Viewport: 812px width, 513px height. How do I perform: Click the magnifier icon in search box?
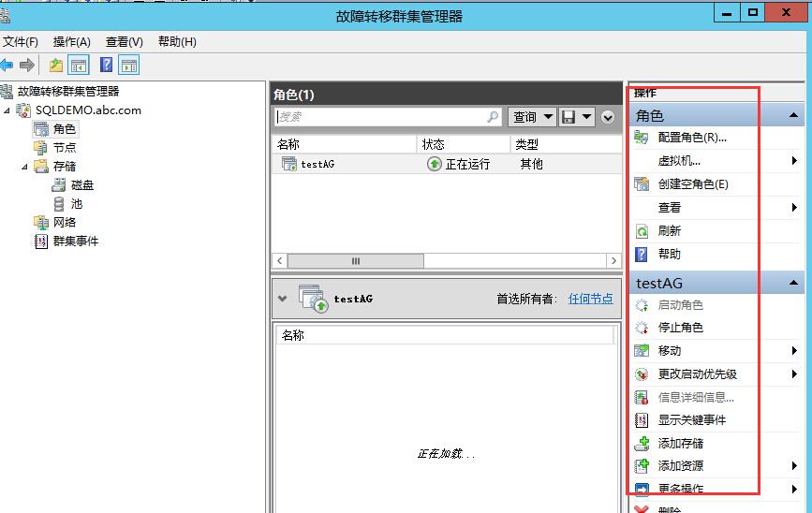pyautogui.click(x=493, y=117)
